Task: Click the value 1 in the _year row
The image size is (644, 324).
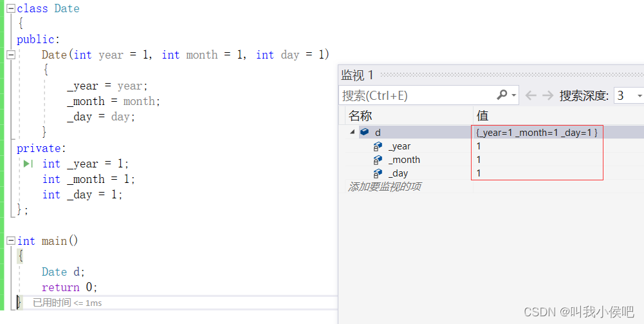Action: point(479,146)
